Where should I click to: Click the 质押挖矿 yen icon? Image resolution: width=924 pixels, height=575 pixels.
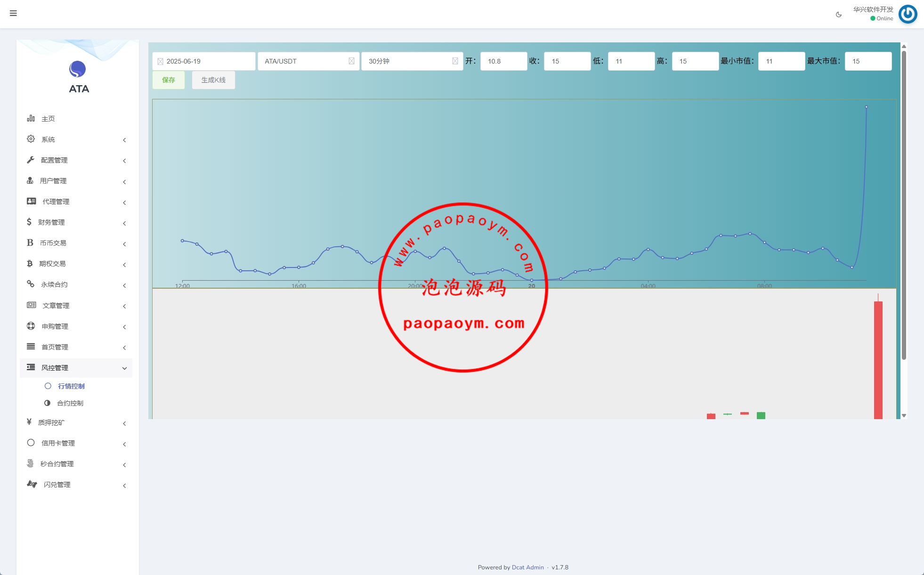pos(29,422)
